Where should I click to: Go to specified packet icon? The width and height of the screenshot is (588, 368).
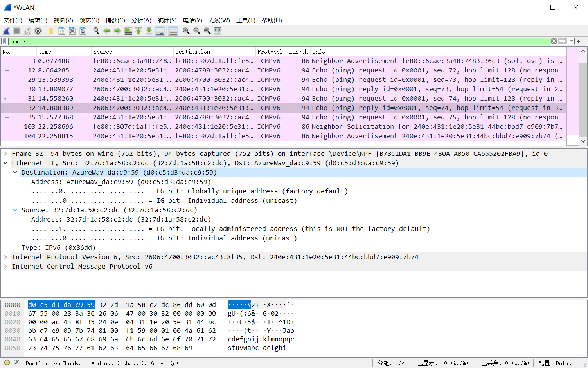[128, 31]
